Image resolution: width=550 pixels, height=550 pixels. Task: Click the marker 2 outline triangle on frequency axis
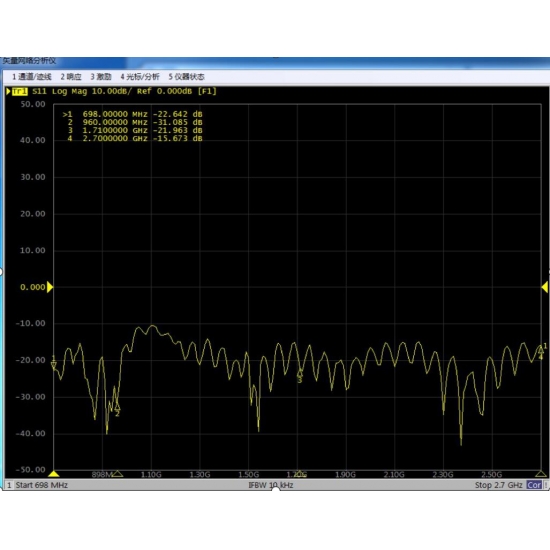pyautogui.click(x=117, y=474)
